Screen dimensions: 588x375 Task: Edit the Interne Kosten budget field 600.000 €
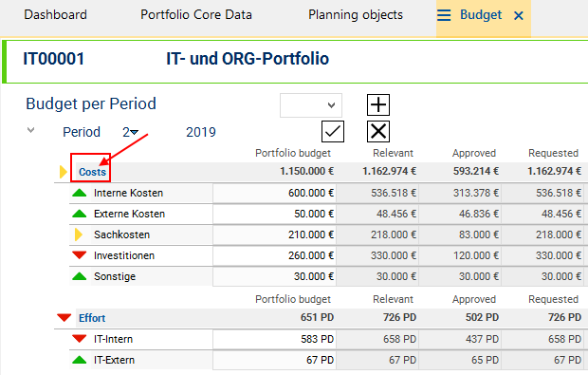[x=274, y=193]
